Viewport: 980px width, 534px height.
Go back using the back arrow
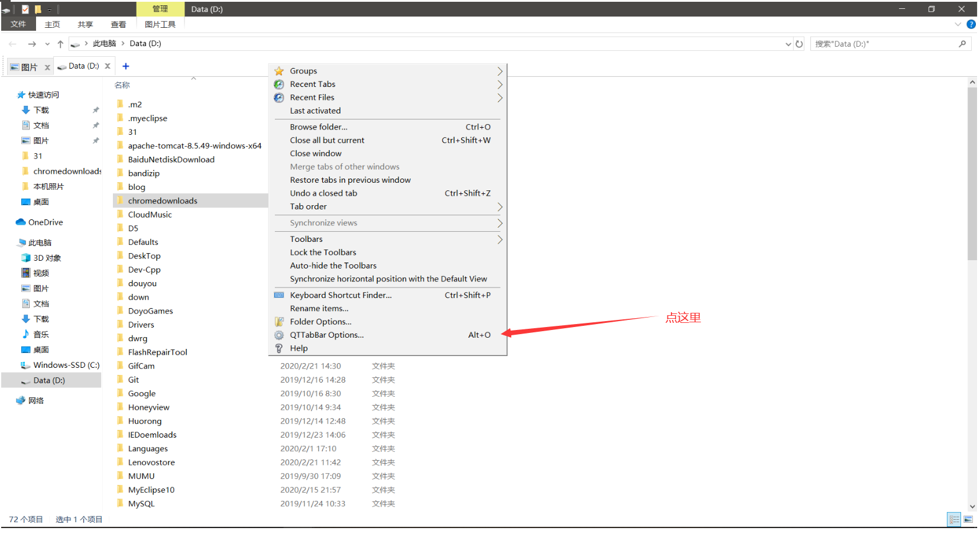coord(12,44)
